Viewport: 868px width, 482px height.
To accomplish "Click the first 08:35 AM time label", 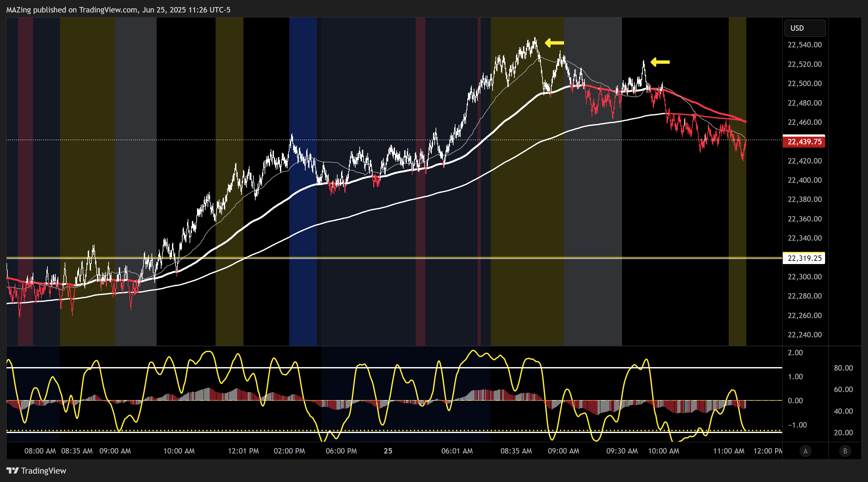I will pyautogui.click(x=77, y=451).
